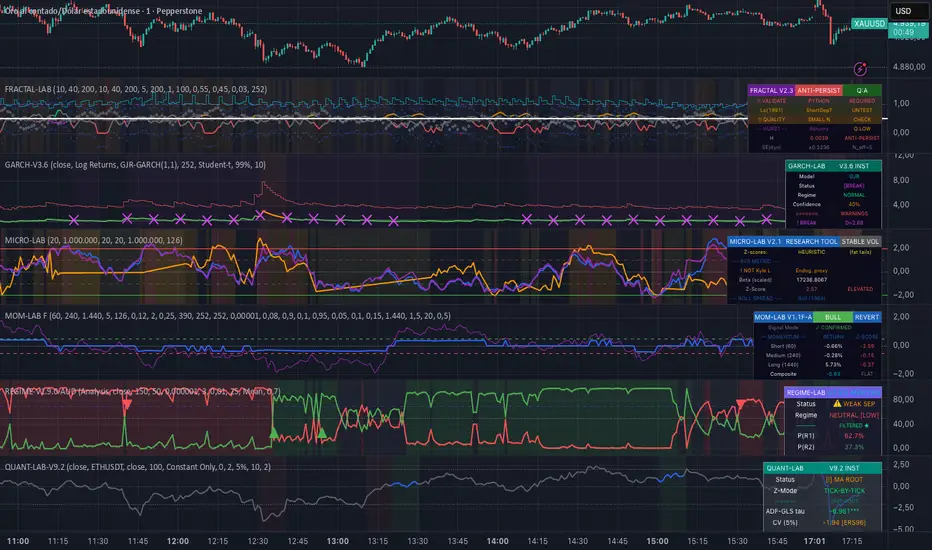
Task: Click the ELEVATED label in the MICRO-LAB table
Action: (860, 289)
